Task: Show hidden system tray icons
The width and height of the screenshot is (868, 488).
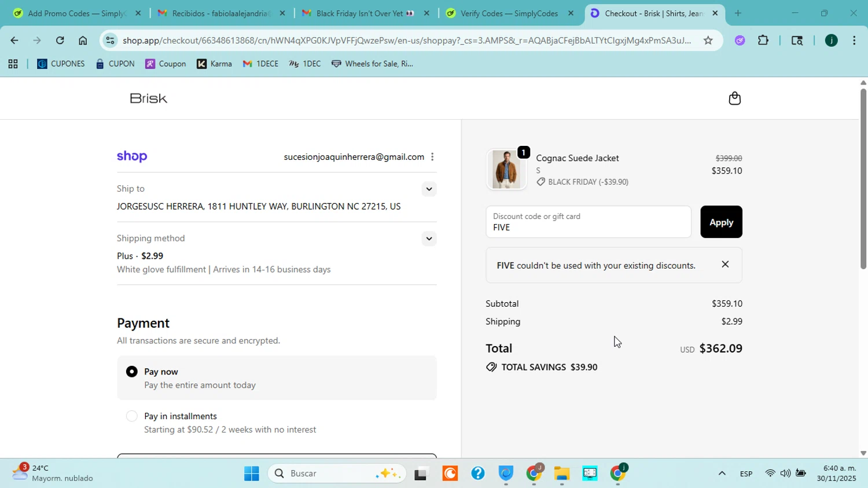Action: point(722,474)
